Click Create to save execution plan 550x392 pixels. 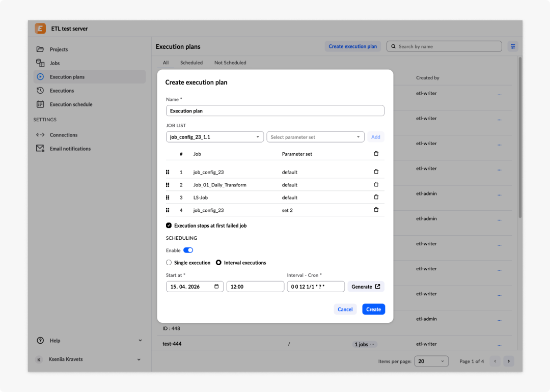(374, 309)
